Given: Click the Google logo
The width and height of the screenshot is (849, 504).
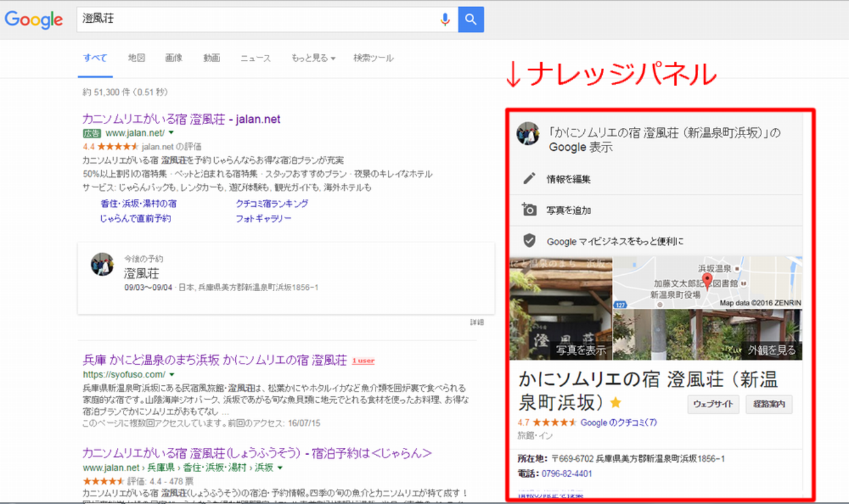Looking at the screenshot, I should point(34,20).
